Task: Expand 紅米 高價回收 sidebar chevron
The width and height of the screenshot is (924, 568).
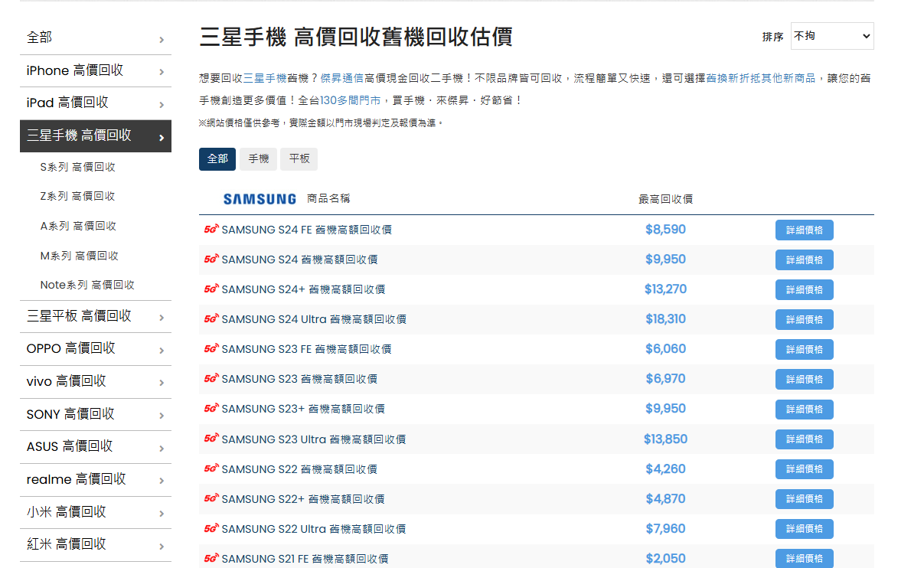Action: pyautogui.click(x=162, y=547)
